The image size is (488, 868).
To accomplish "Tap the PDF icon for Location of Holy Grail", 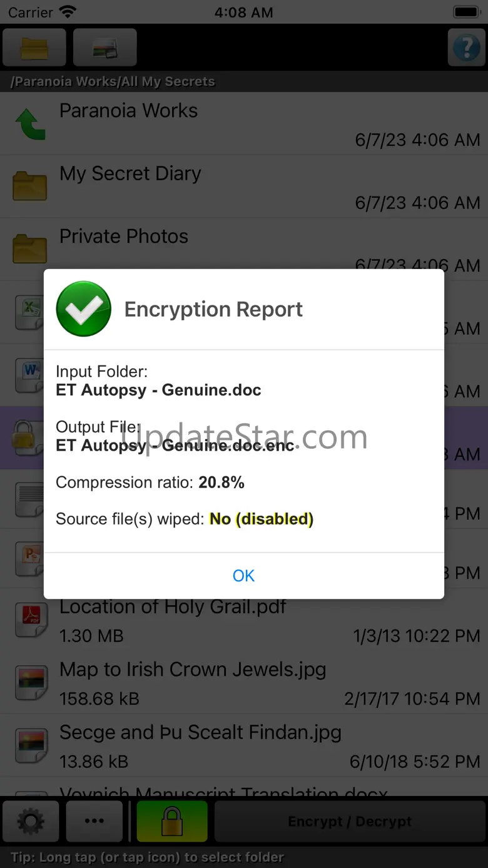I will [x=31, y=620].
